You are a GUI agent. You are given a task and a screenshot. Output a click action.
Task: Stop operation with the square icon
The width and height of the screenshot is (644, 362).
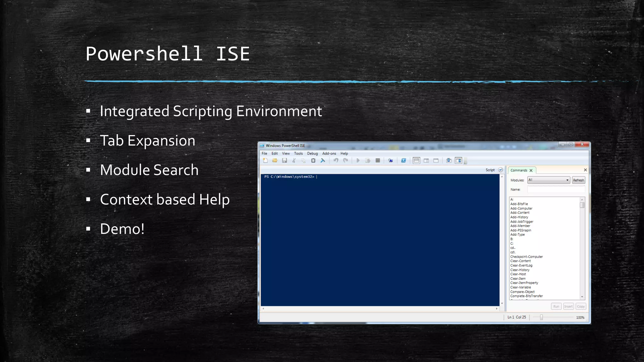[x=378, y=161]
